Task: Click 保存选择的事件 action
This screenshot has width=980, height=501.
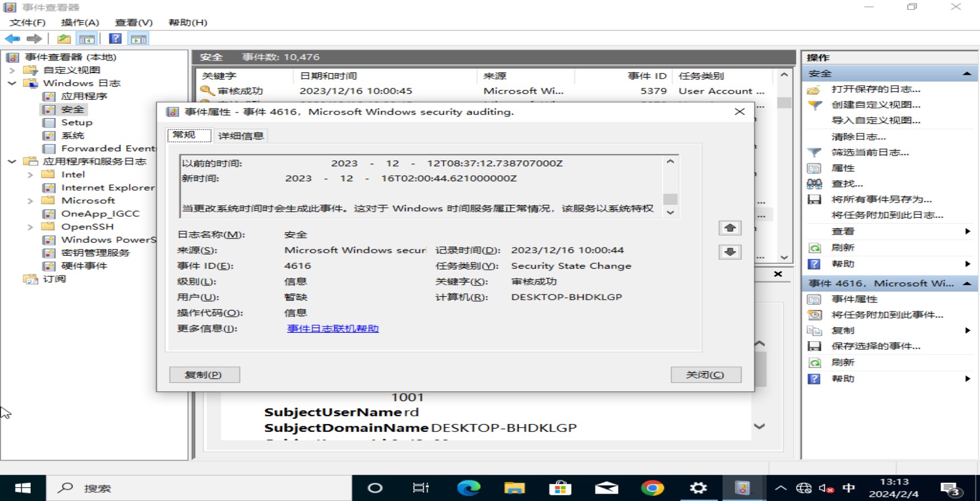Action: click(x=876, y=346)
